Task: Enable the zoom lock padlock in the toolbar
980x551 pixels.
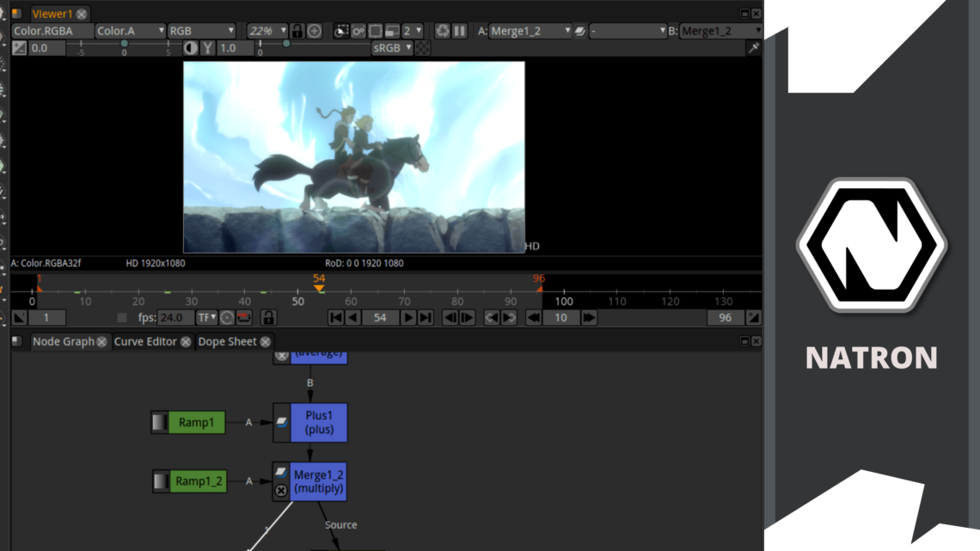Action: [x=298, y=30]
